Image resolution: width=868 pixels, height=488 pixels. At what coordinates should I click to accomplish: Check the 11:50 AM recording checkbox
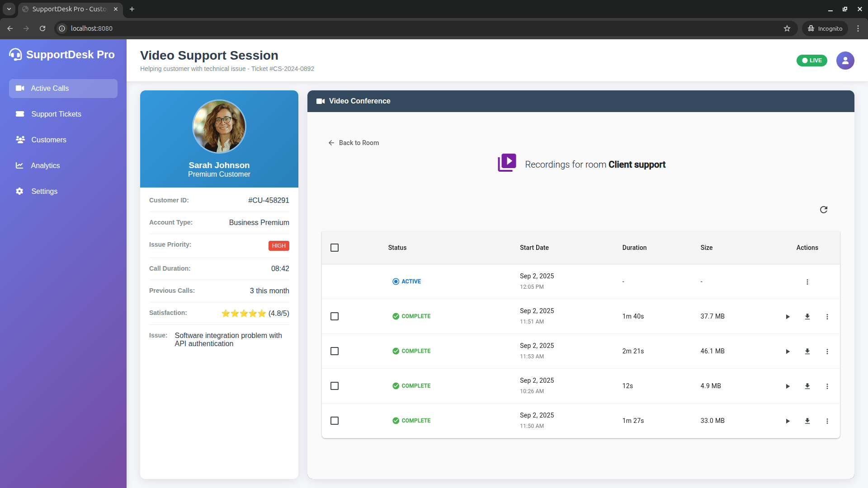pyautogui.click(x=335, y=421)
